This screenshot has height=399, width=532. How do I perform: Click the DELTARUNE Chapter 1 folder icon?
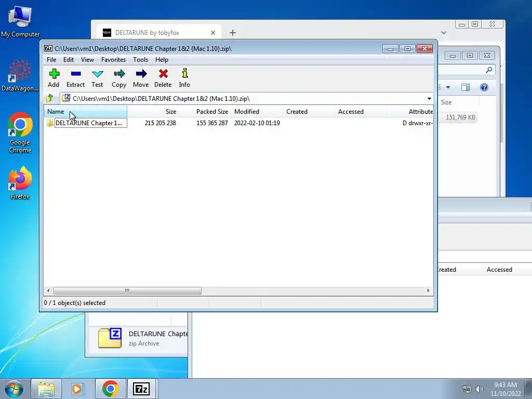point(50,123)
